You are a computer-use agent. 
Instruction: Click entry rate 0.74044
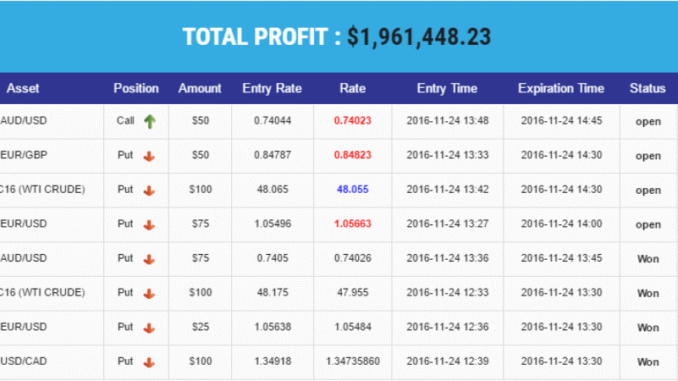(272, 121)
